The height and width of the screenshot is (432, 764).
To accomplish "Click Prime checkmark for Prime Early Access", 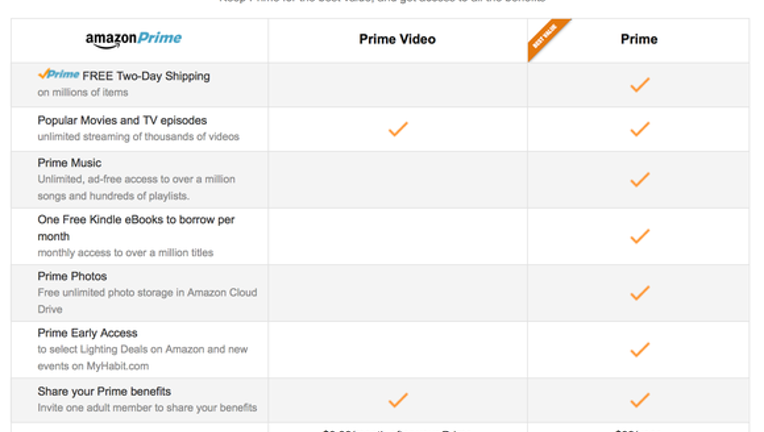I will pyautogui.click(x=640, y=350).
